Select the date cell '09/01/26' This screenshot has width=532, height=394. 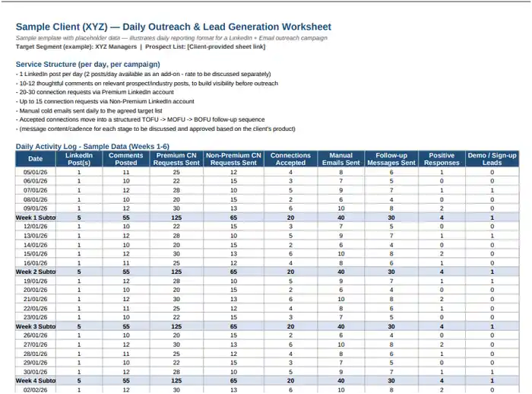(x=35, y=208)
